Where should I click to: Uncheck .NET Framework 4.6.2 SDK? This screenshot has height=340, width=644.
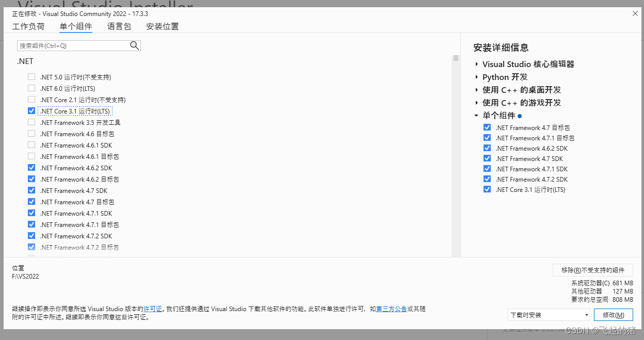[x=31, y=167]
